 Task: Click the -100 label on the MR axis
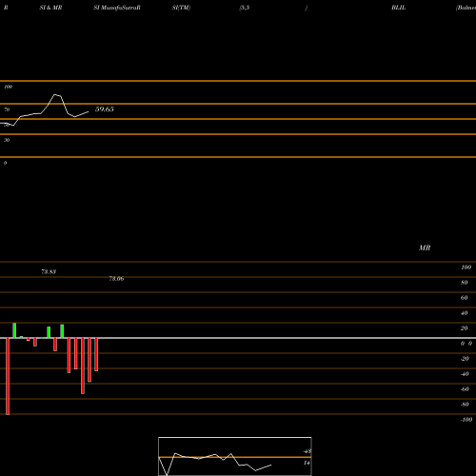pyautogui.click(x=466, y=420)
